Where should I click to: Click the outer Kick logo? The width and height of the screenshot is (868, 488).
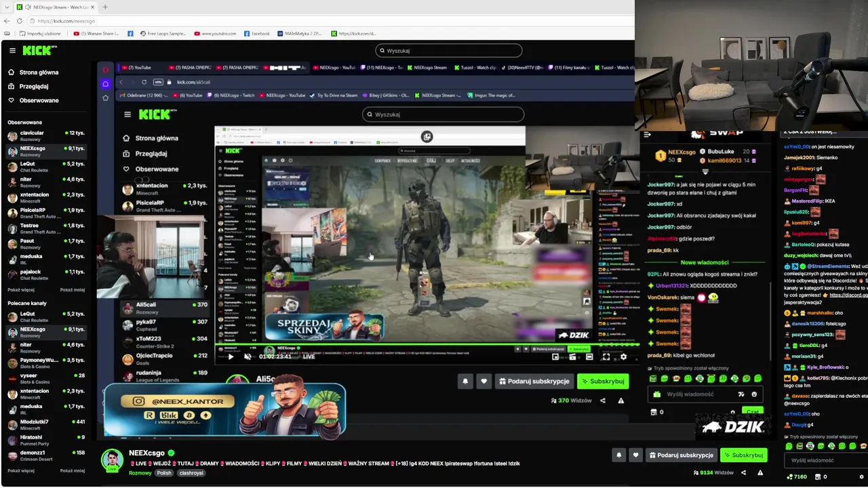point(39,50)
